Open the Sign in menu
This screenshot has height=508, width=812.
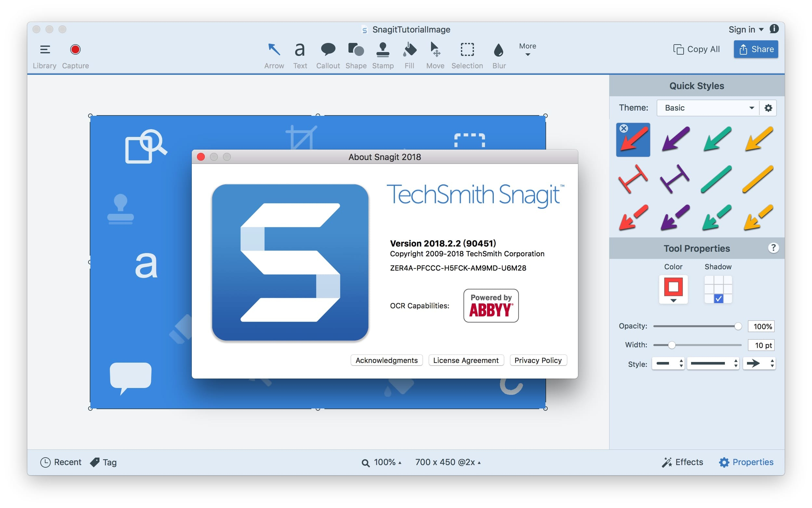[x=746, y=30]
